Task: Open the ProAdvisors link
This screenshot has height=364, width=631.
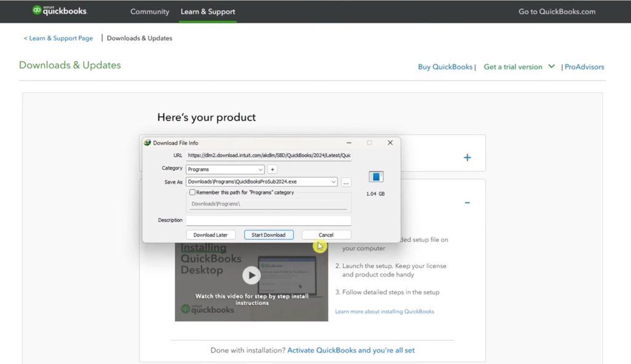Action: 584,67
